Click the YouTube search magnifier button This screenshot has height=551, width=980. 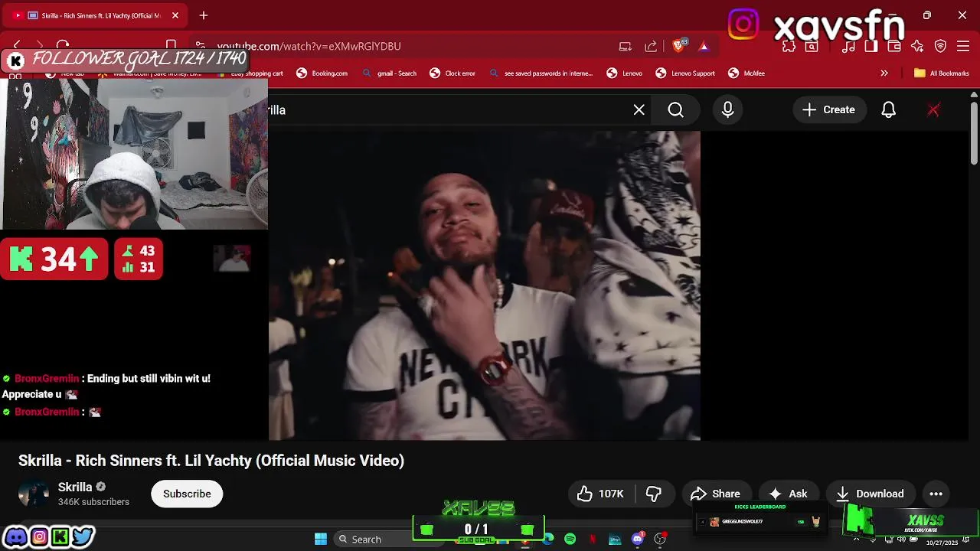point(676,109)
